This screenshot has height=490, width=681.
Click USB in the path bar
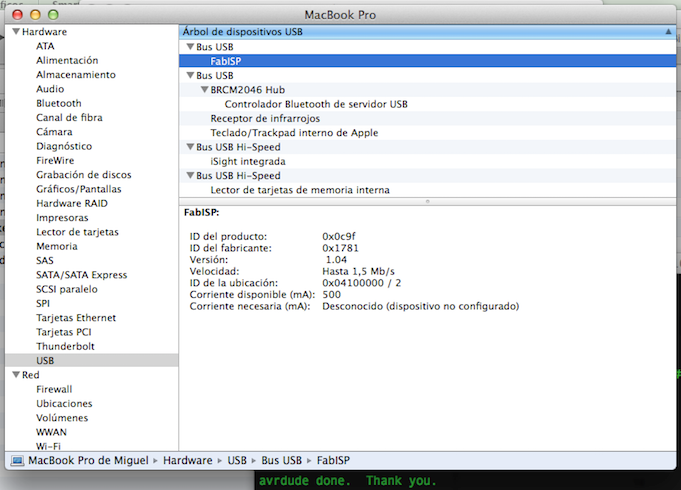point(237,460)
